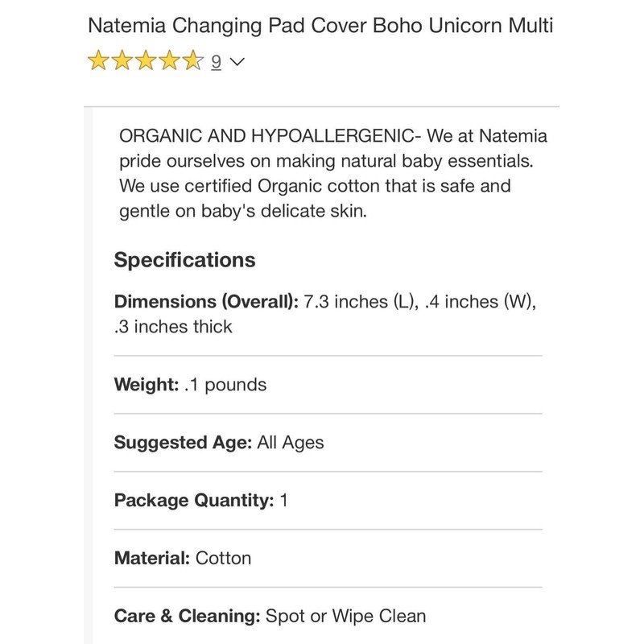The image size is (644, 644).
Task: Click the second rating star
Action: click(121, 61)
